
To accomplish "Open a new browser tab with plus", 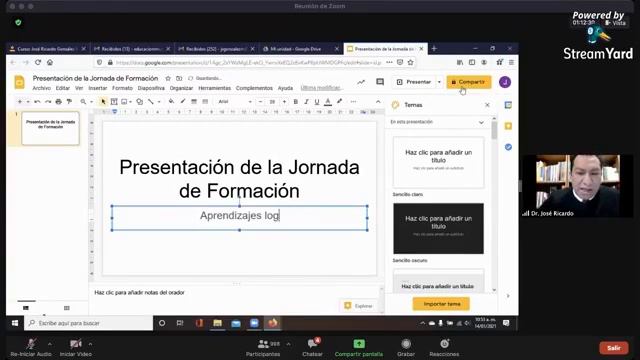I will coord(434,49).
